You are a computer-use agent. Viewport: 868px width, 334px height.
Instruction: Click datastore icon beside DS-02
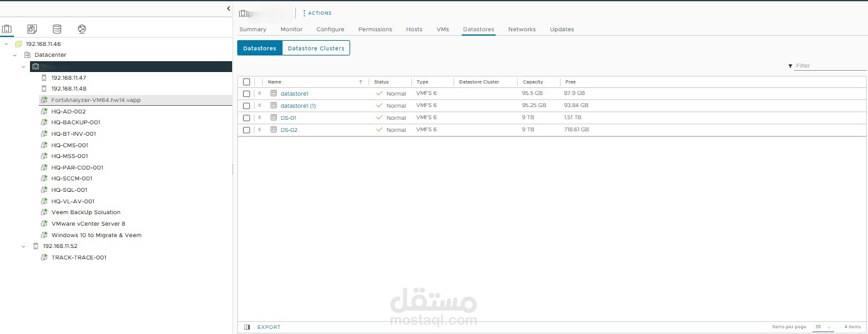pyautogui.click(x=274, y=130)
